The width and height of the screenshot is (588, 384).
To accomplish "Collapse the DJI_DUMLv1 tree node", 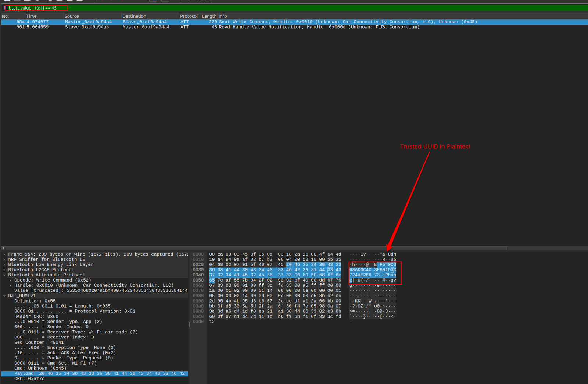I will pos(4,296).
